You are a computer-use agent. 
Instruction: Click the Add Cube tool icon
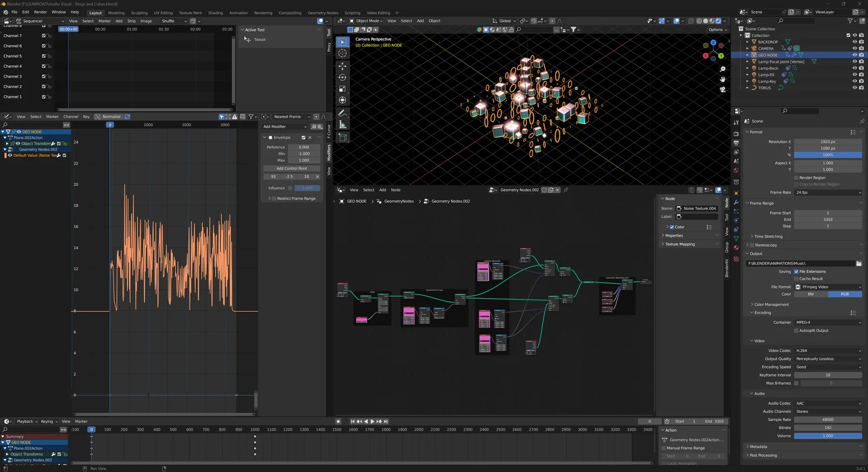[x=342, y=138]
